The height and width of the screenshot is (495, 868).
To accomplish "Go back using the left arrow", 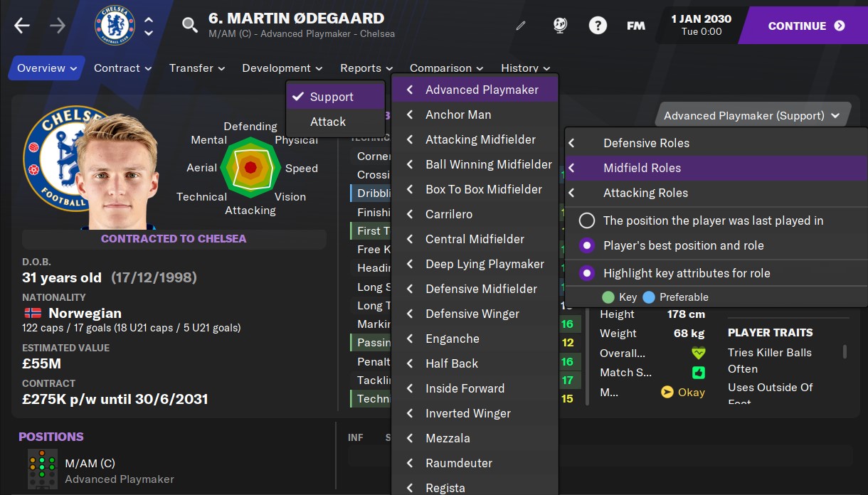I will click(21, 25).
